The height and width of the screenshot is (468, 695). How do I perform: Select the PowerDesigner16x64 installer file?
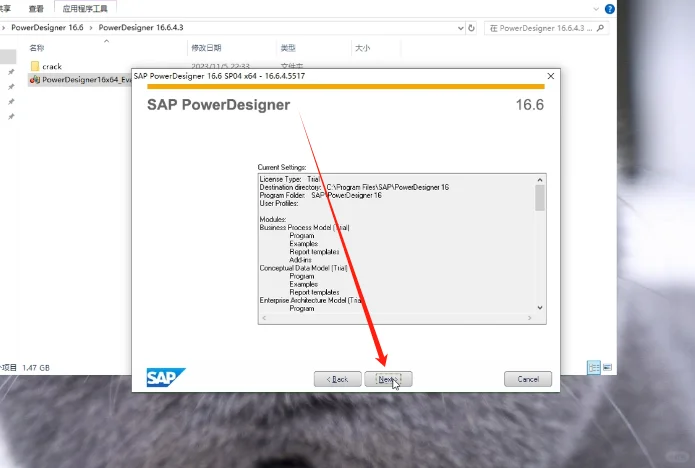tap(80, 80)
